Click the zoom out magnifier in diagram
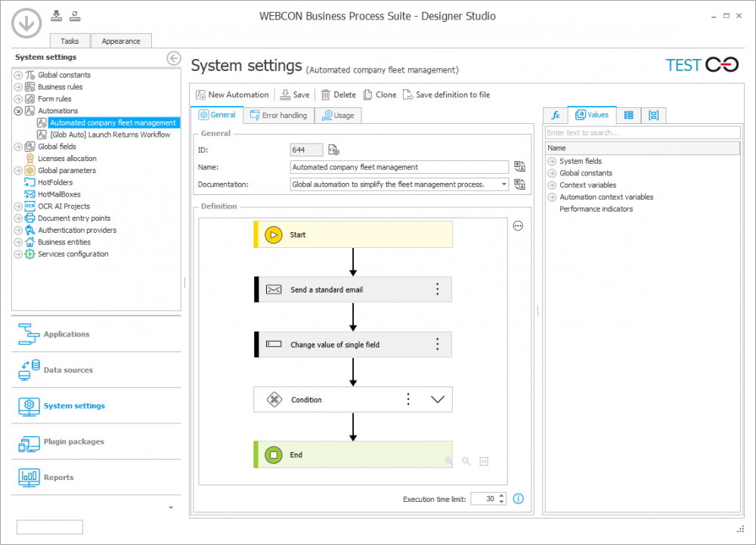The height and width of the screenshot is (545, 756). [466, 461]
